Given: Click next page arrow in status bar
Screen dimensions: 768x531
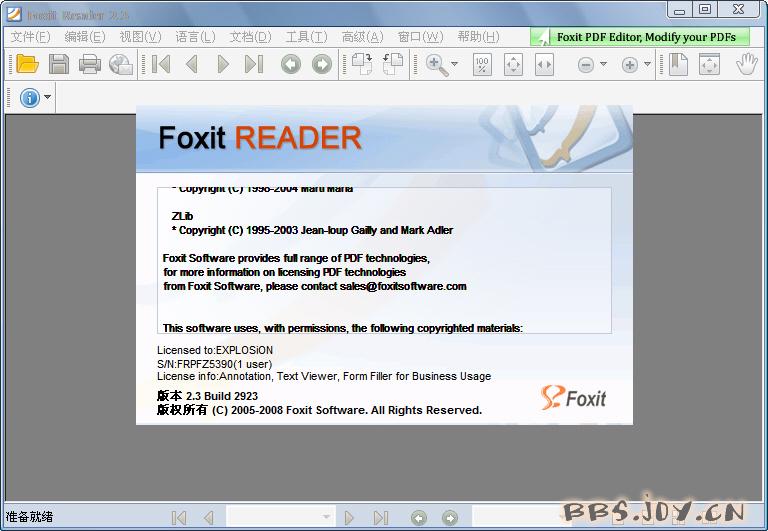Looking at the screenshot, I should (349, 517).
